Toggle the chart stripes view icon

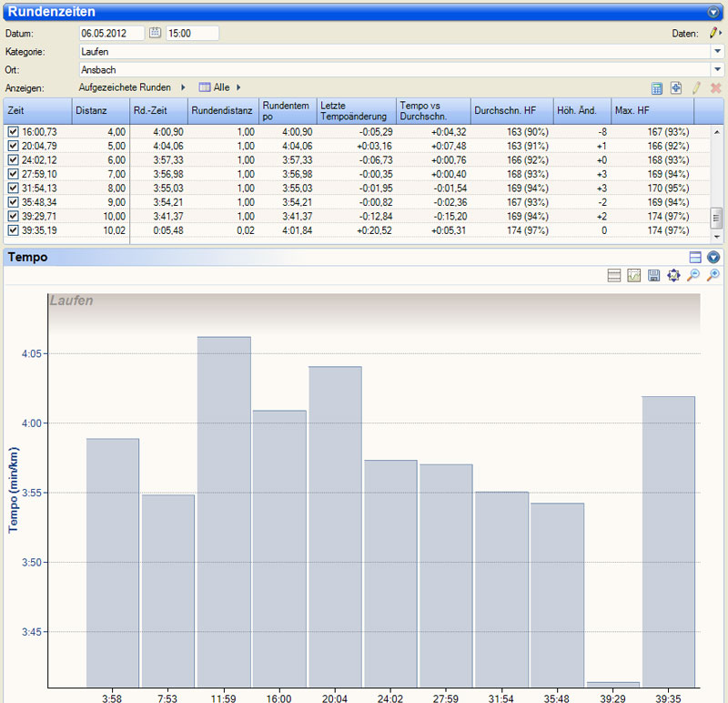click(x=613, y=276)
